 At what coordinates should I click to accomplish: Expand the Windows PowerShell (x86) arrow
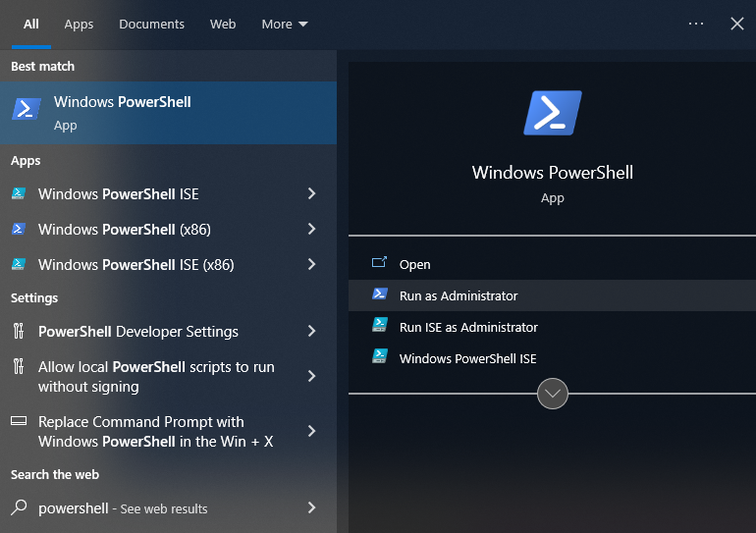[311, 230]
